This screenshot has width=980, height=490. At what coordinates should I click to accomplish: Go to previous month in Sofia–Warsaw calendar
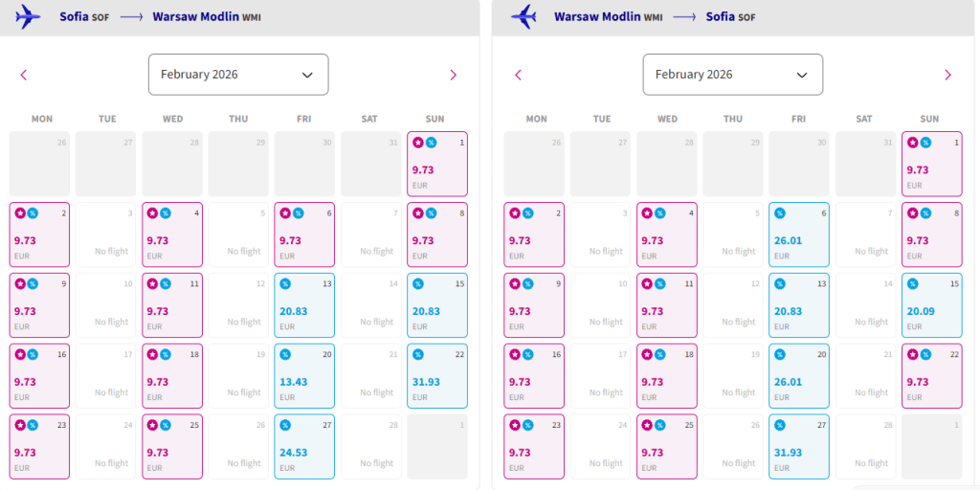pyautogui.click(x=24, y=75)
